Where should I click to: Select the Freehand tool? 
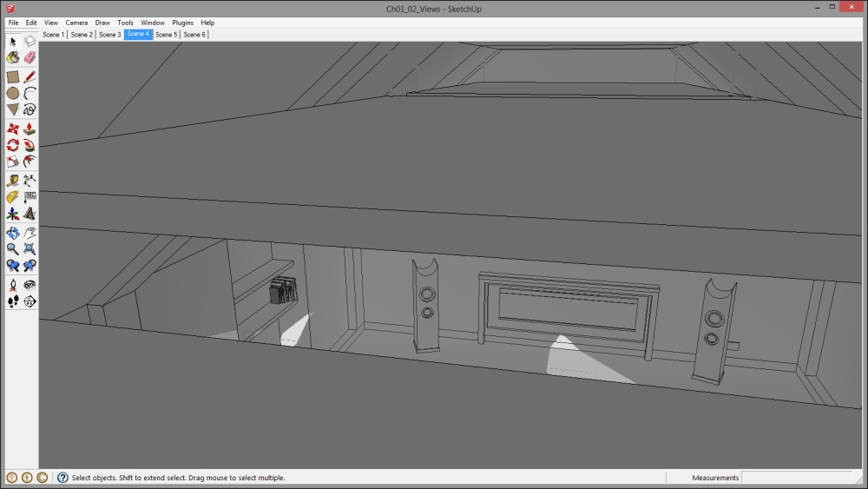point(30,109)
